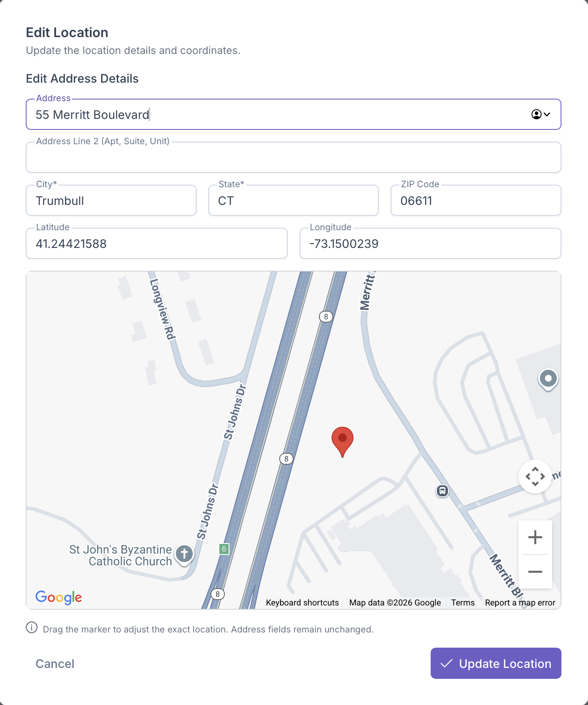Screen dimensions: 588x705
Task: Click the Update Location button
Action: [496, 663]
